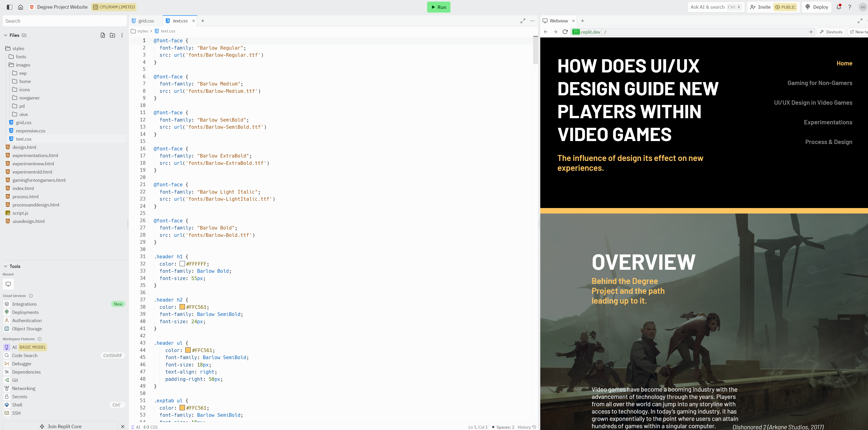Open the Git tool
Image resolution: width=868 pixels, height=430 pixels.
tap(15, 380)
